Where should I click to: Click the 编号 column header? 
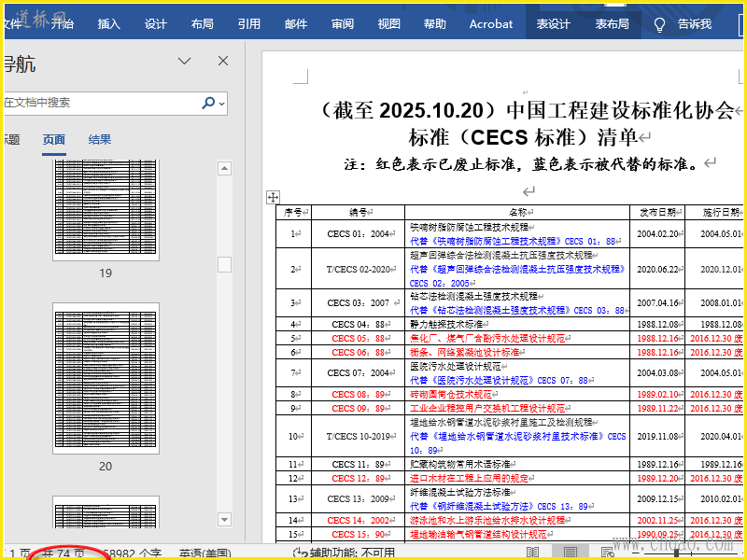click(x=358, y=213)
